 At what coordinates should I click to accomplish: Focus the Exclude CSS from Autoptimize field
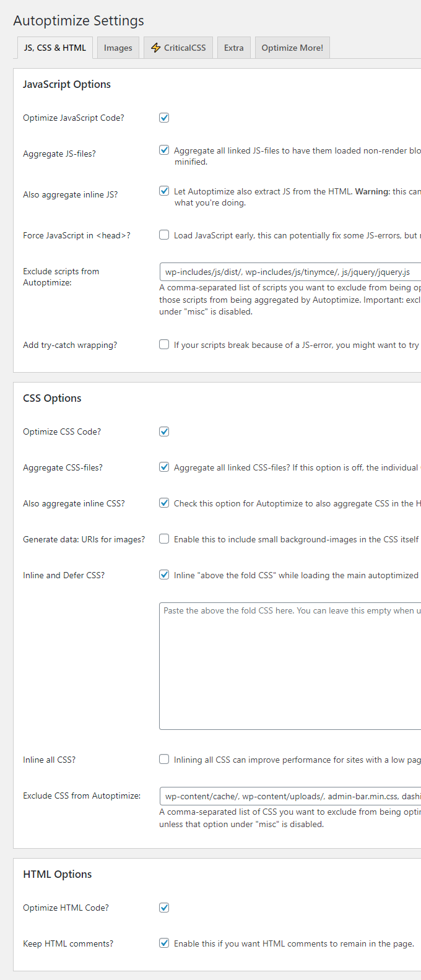(x=290, y=796)
